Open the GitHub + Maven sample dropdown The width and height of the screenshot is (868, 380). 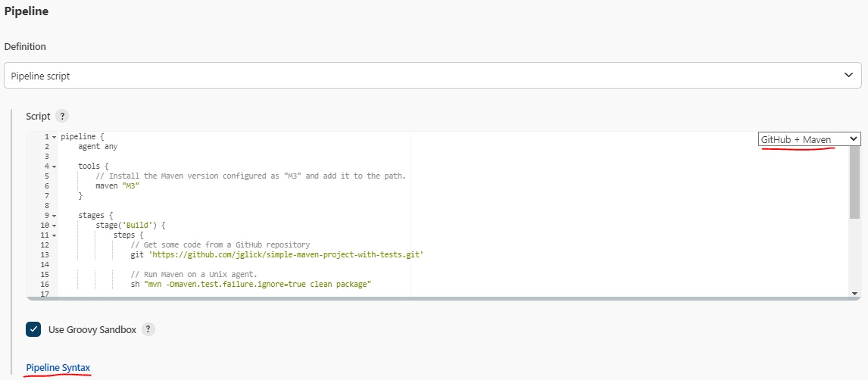click(x=810, y=139)
